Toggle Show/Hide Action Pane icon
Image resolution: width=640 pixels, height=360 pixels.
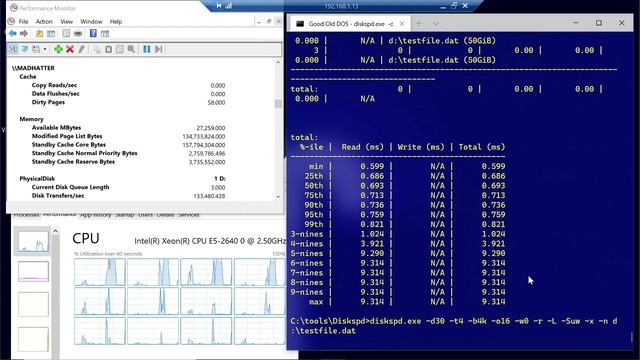coord(105,33)
